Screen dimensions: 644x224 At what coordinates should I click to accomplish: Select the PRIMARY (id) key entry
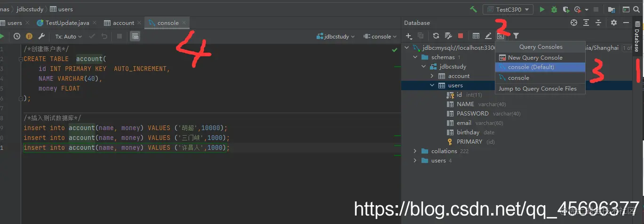(470, 142)
